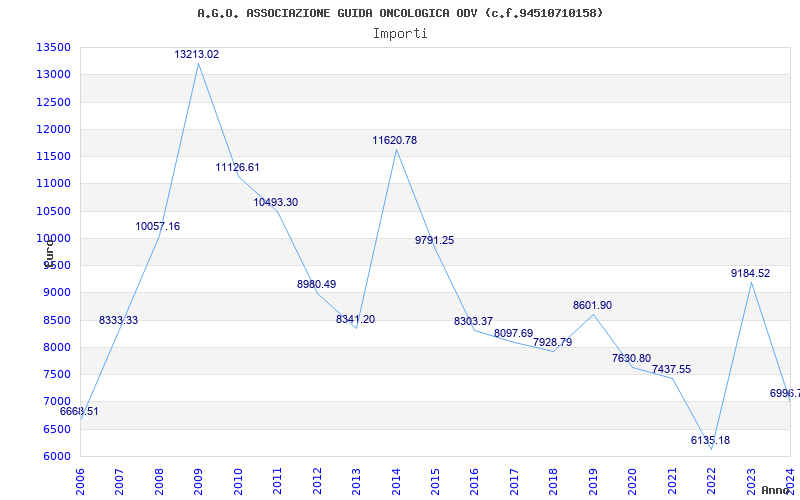Click the 12000 y-axis tick label
The width and height of the screenshot is (800, 500).
54,129
